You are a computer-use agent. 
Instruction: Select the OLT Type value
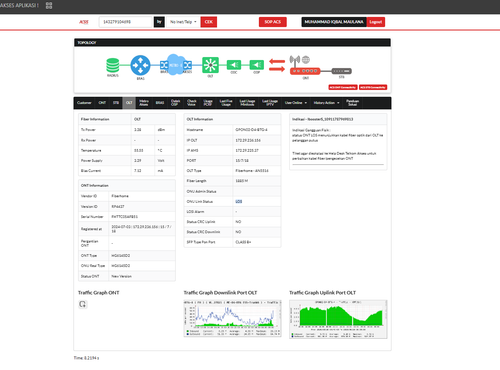click(x=252, y=171)
